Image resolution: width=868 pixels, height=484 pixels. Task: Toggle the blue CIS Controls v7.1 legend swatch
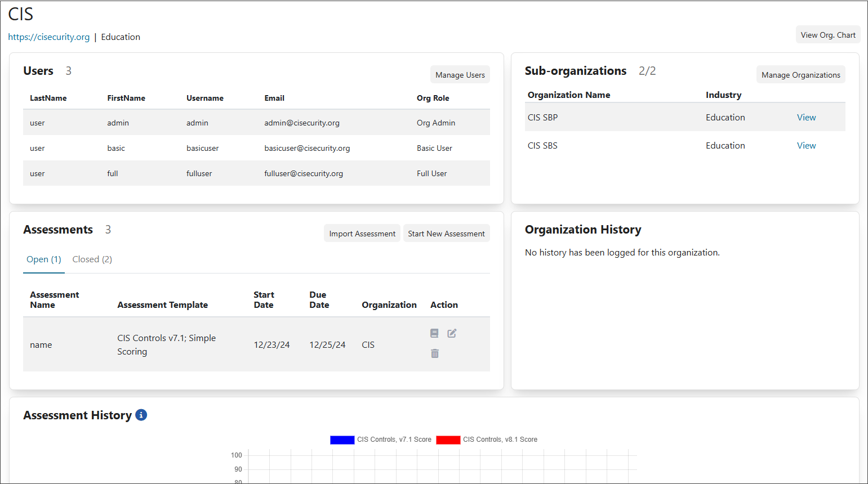pyautogui.click(x=342, y=440)
